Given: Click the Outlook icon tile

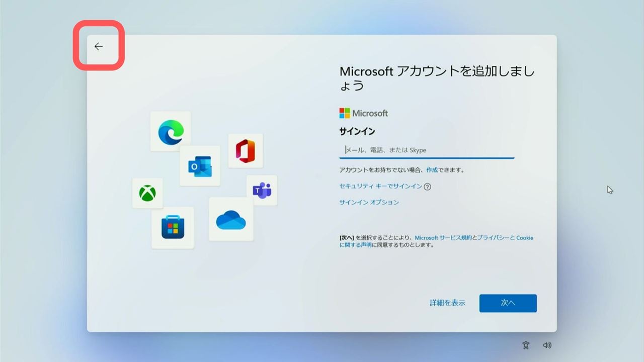Looking at the screenshot, I should (200, 166).
